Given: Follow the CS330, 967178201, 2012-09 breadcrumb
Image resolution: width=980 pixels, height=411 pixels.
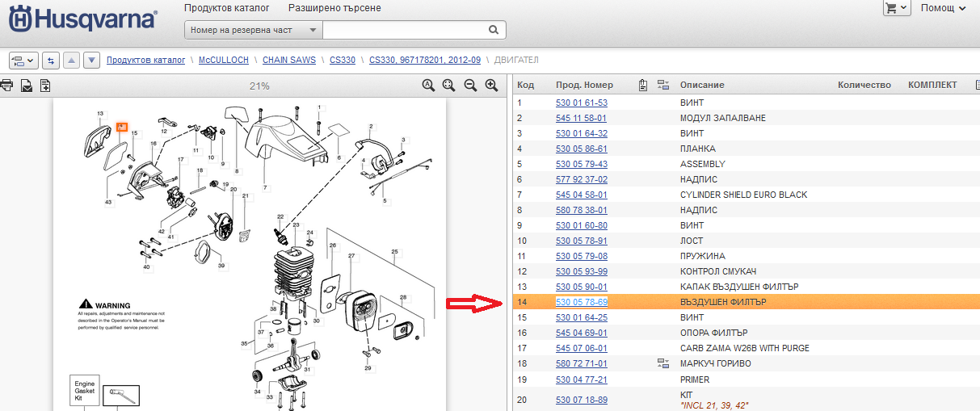Looking at the screenshot, I should tap(425, 61).
